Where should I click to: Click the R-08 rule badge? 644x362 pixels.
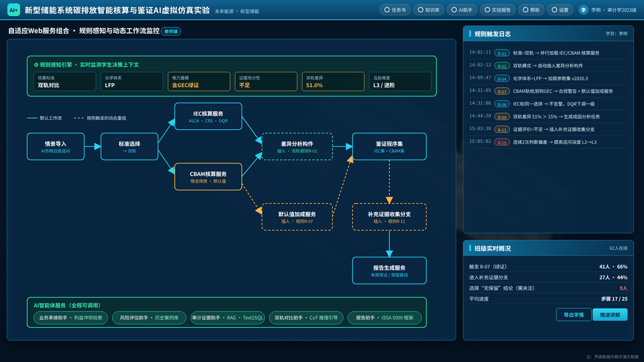502,105
